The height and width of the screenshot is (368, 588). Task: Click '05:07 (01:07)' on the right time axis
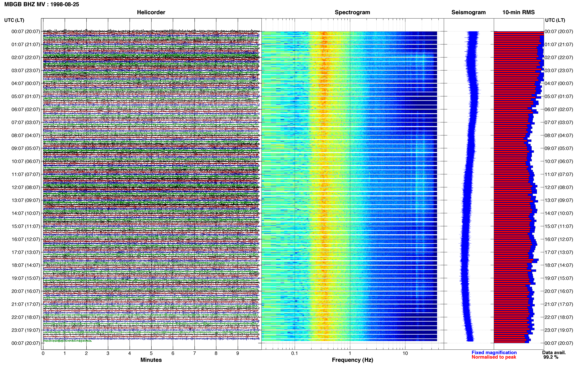pos(559,96)
